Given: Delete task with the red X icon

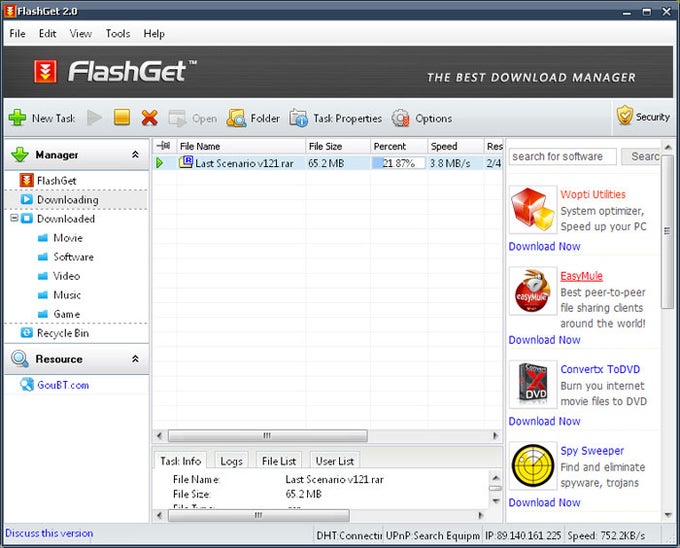Looking at the screenshot, I should tap(150, 118).
